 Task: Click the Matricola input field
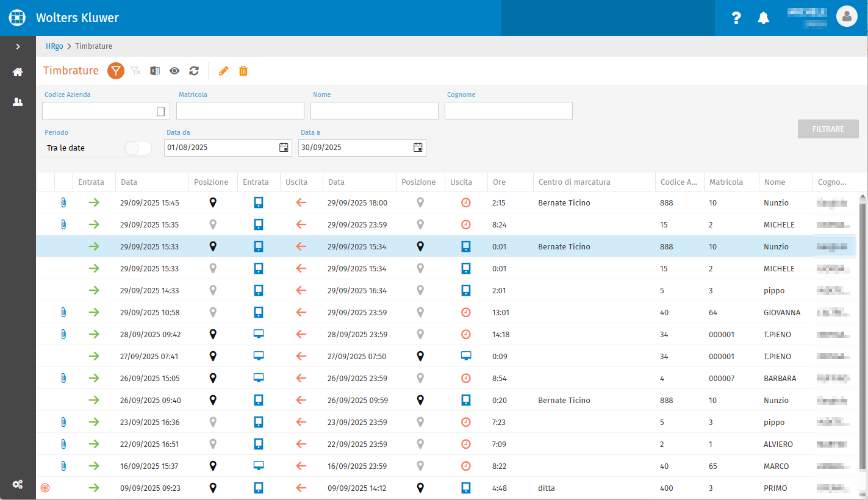tap(240, 110)
